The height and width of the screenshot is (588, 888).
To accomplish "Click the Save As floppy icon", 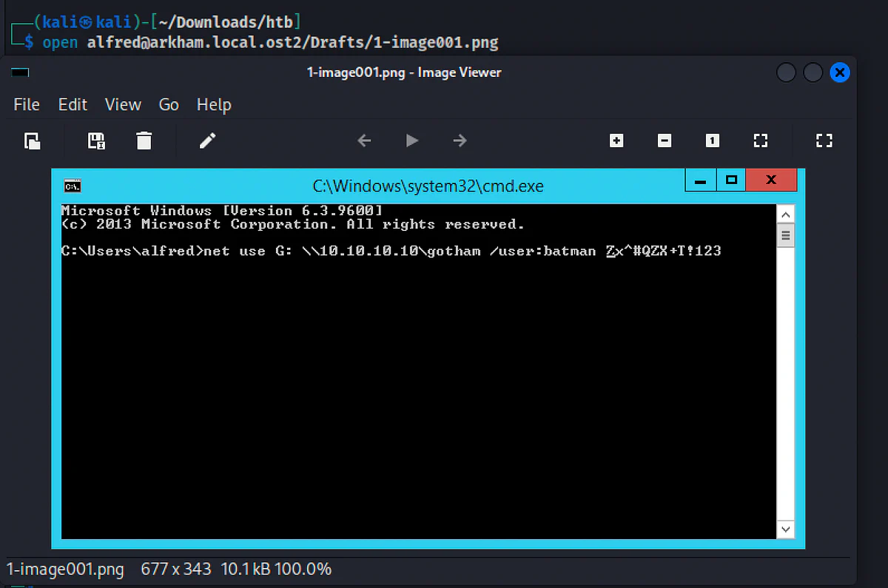I will click(x=96, y=141).
